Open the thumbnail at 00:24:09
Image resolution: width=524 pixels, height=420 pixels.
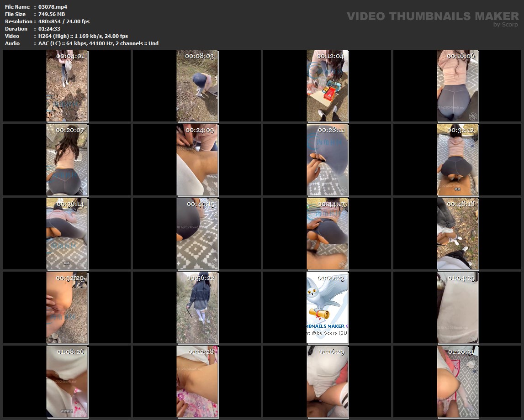197,160
